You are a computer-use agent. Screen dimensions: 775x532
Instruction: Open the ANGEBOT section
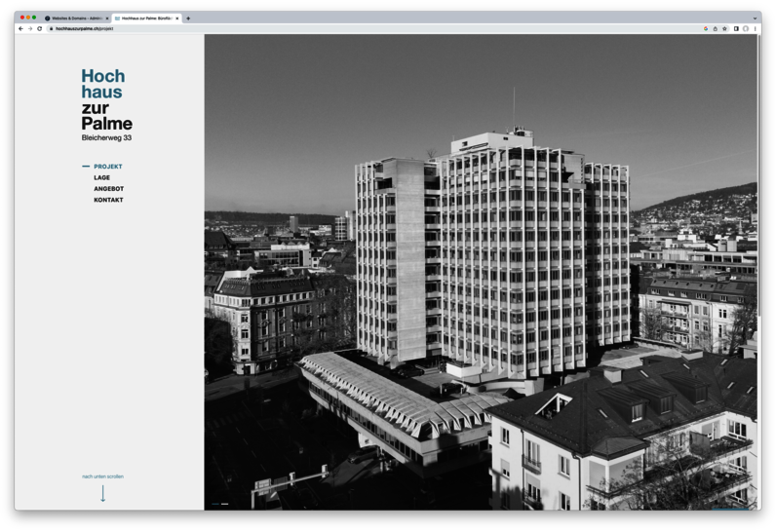[x=108, y=189]
